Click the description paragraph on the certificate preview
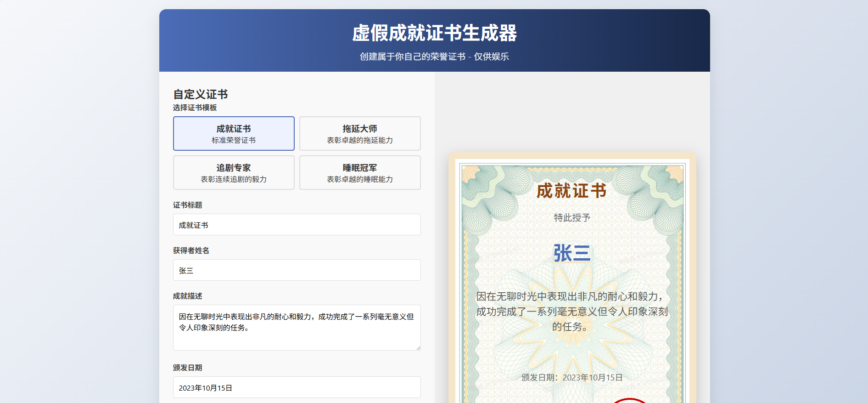 [572, 312]
